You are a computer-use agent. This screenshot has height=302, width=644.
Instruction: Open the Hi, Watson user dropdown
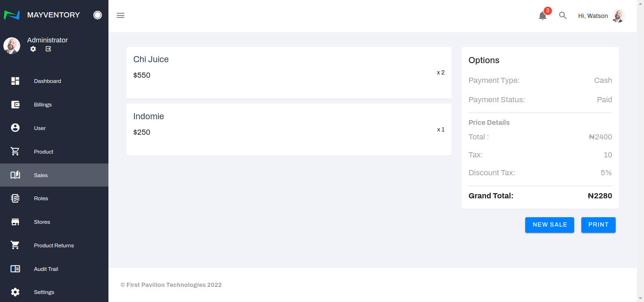click(601, 16)
